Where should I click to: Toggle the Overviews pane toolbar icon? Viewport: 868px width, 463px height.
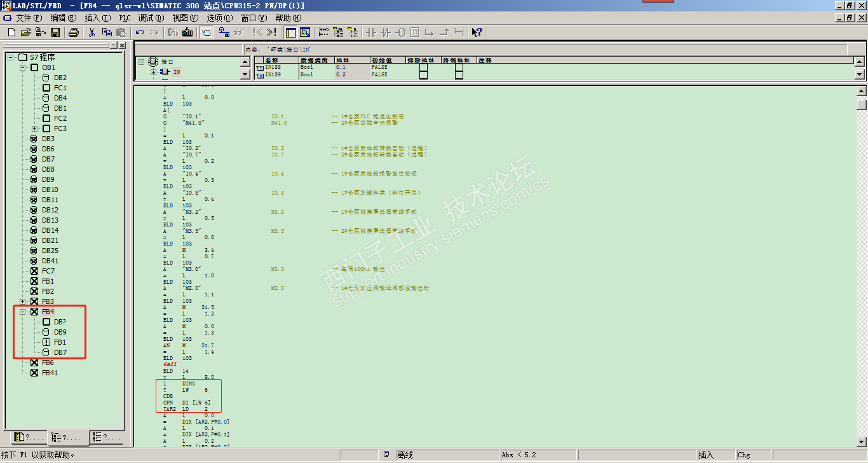290,32
